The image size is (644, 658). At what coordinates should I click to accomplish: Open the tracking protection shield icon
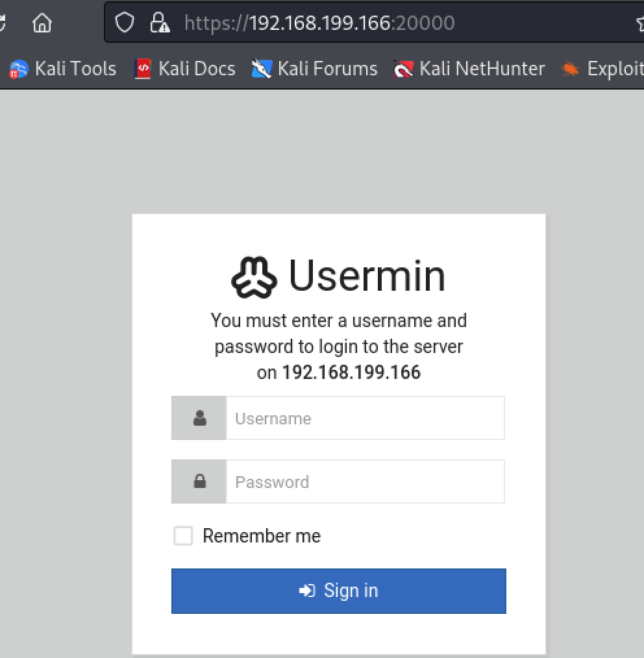[124, 23]
